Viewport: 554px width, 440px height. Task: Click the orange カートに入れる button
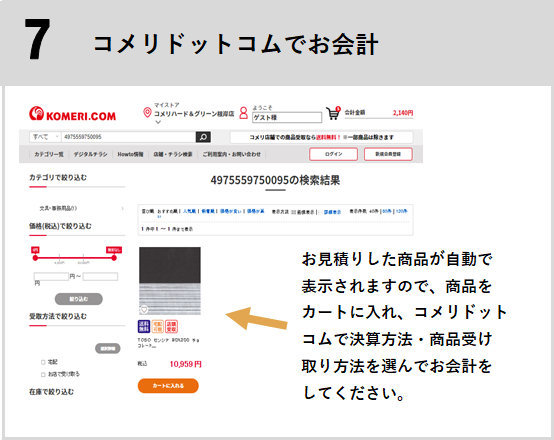pyautogui.click(x=168, y=386)
